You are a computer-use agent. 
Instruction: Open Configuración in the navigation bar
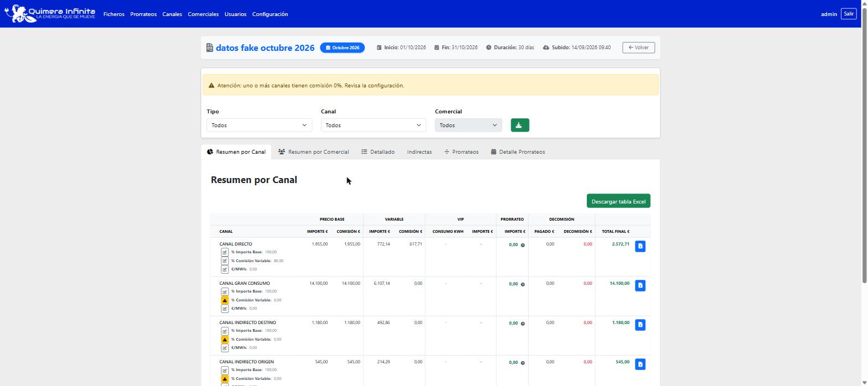coord(270,14)
